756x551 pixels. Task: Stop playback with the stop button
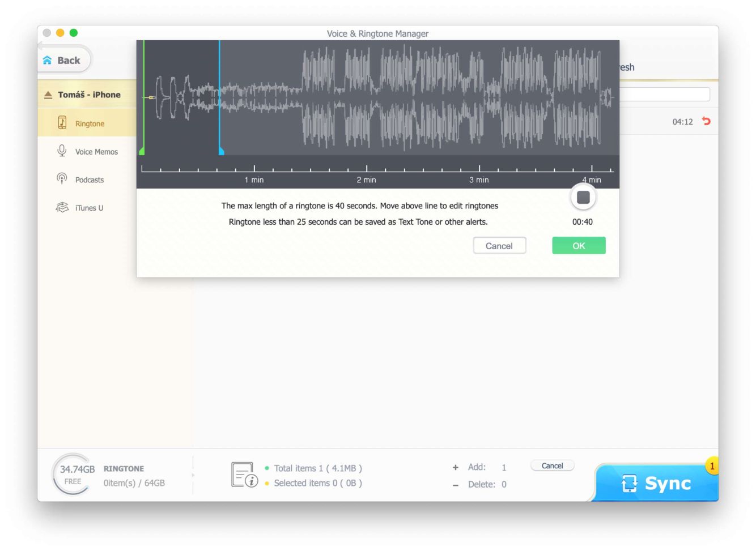pyautogui.click(x=583, y=198)
